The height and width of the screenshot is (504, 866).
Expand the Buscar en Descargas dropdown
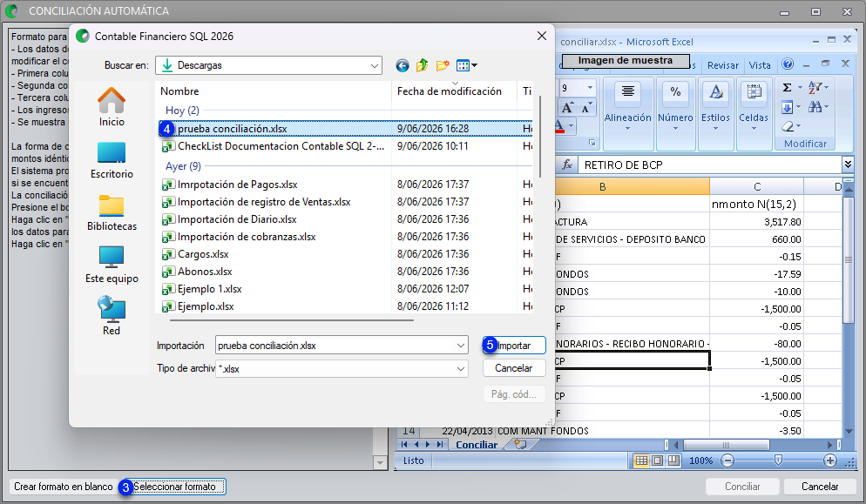(x=375, y=65)
